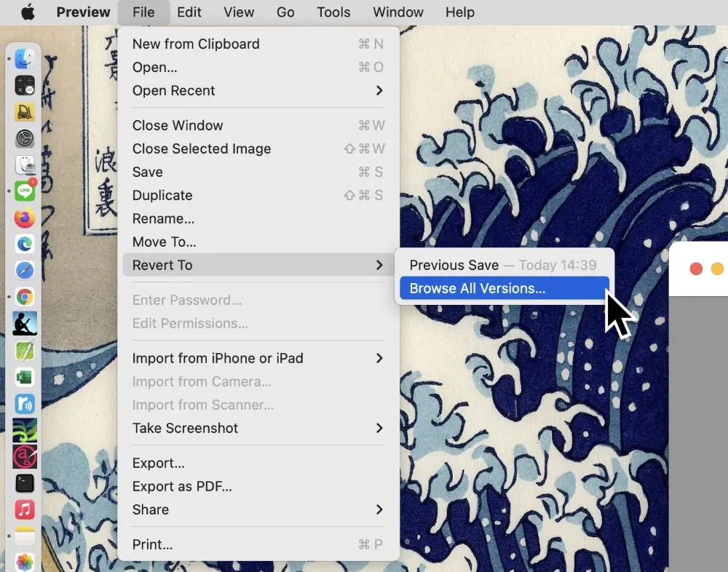Open the ForkLift app in the Dock

pos(24,112)
